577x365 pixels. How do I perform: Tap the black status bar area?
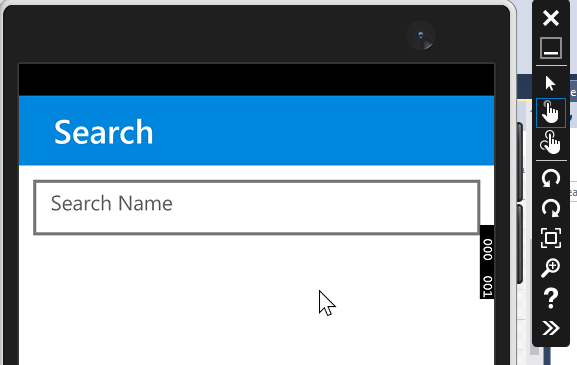point(256,80)
